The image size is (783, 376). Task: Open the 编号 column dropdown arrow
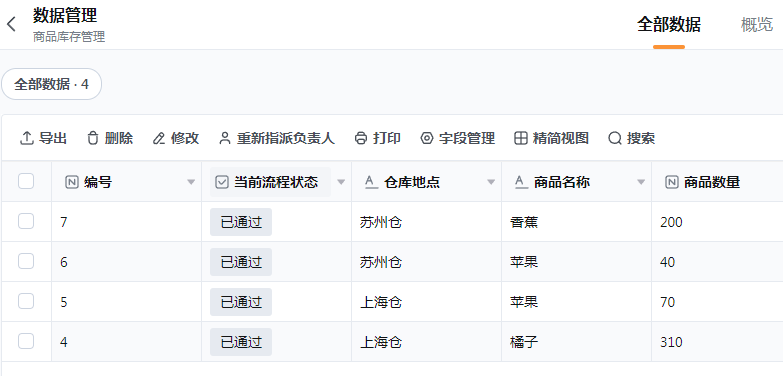[191, 182]
